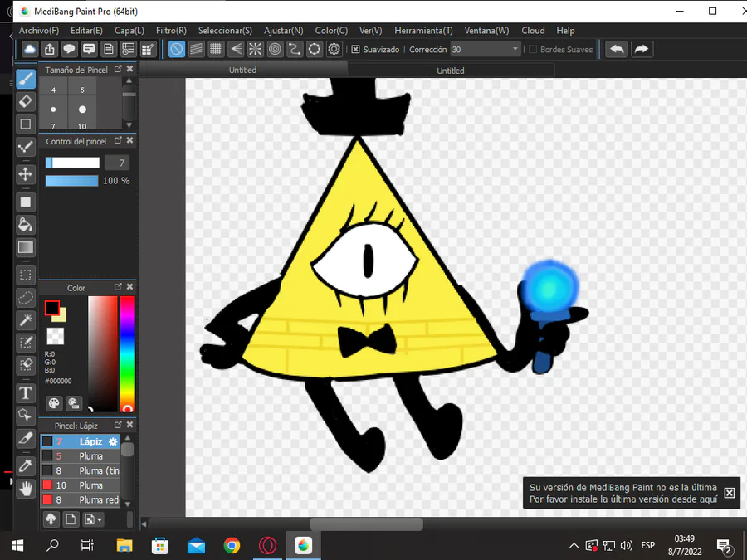
Task: Open the Herramienta(T) menu
Action: 423,31
